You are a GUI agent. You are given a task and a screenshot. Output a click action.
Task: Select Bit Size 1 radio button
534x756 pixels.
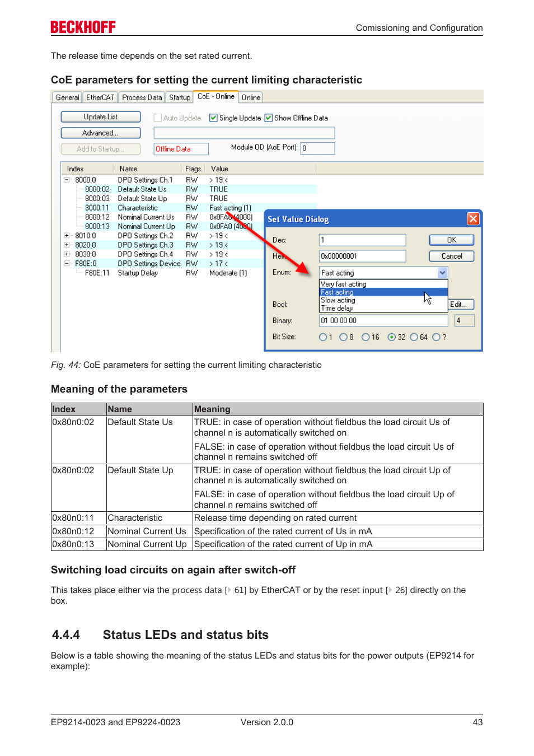pyautogui.click(x=323, y=337)
